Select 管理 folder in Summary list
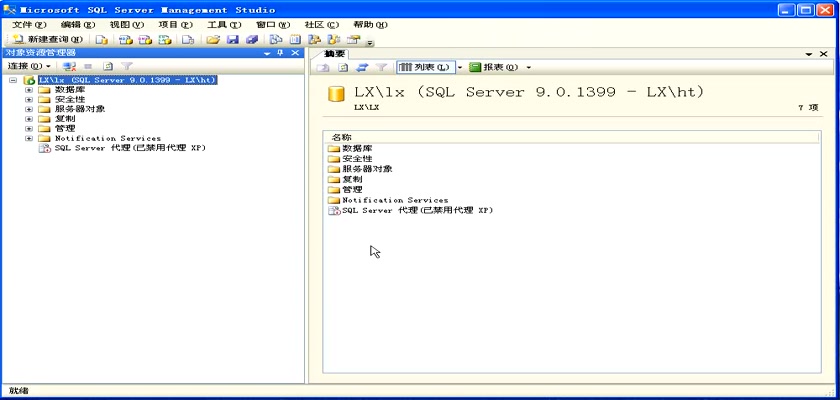This screenshot has height=400, width=840. click(x=345, y=189)
